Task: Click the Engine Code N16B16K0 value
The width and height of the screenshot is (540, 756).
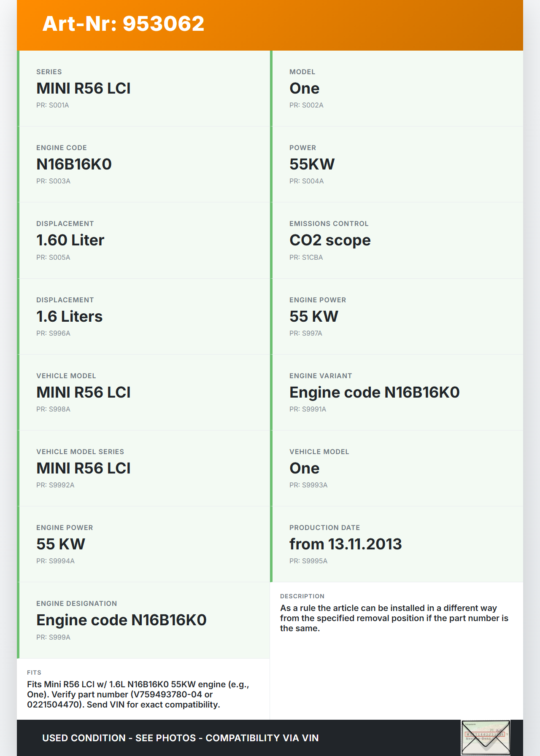Action: pos(74,164)
